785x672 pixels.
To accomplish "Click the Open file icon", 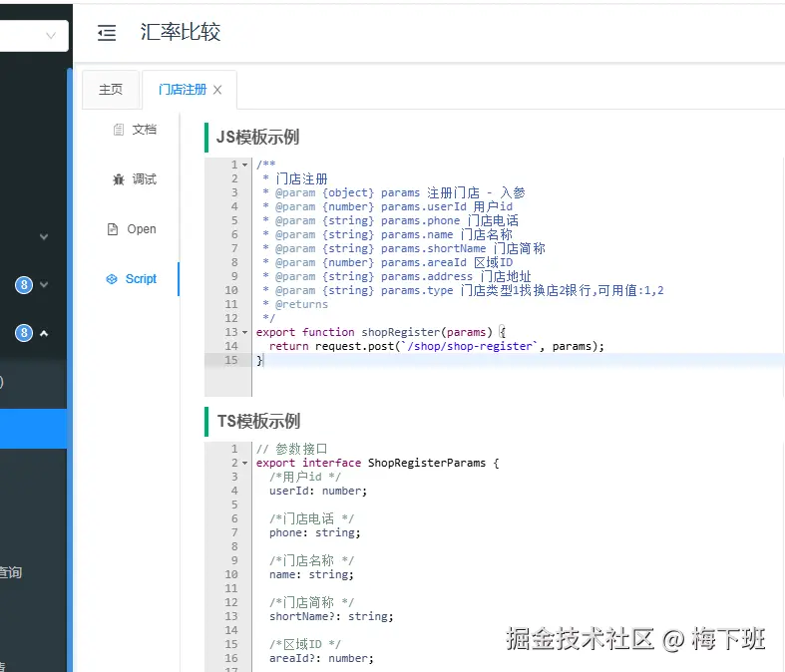I will pyautogui.click(x=113, y=229).
